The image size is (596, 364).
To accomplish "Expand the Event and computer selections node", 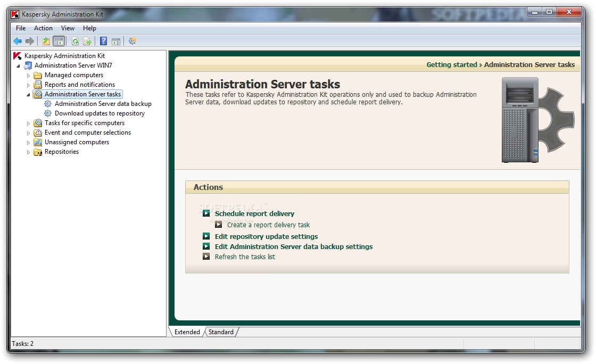I will click(x=28, y=133).
